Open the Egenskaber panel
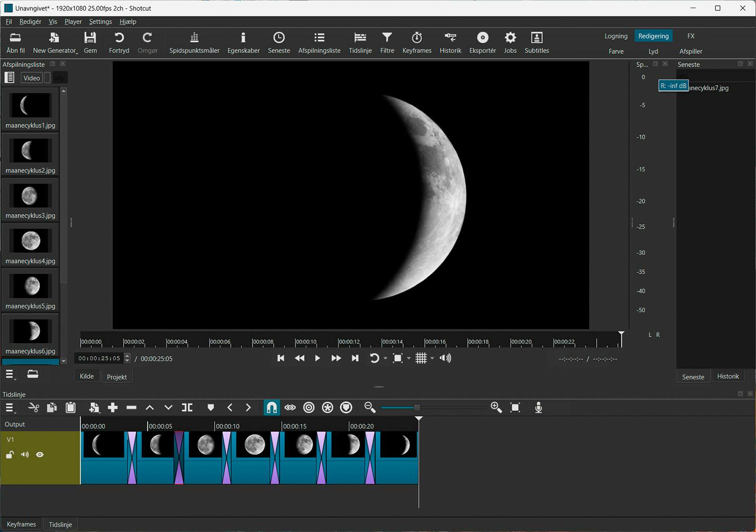Screen dimensions: 756x532 point(243,42)
